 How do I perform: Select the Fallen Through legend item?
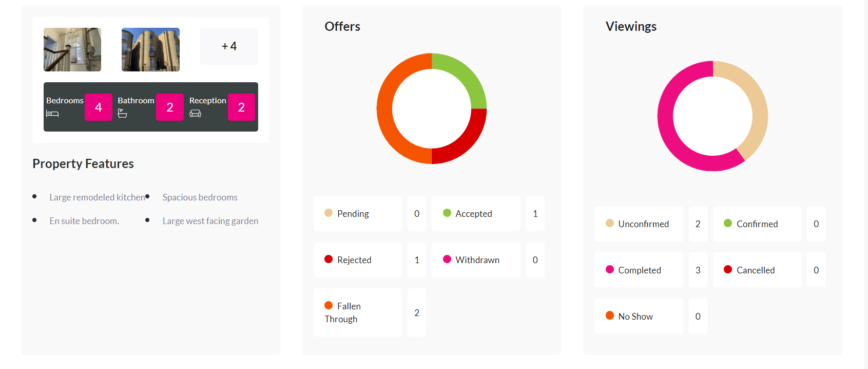[x=358, y=312]
